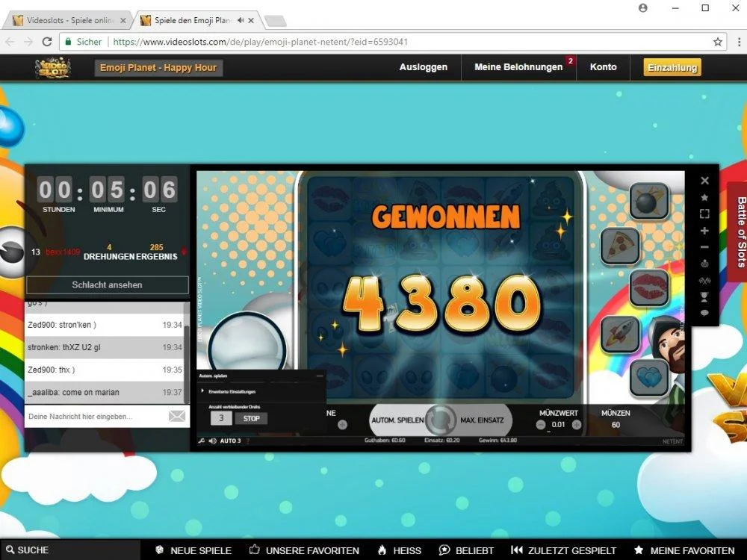Viewport: 747px width, 560px height.
Task: Reload the page in browser
Action: click(46, 42)
